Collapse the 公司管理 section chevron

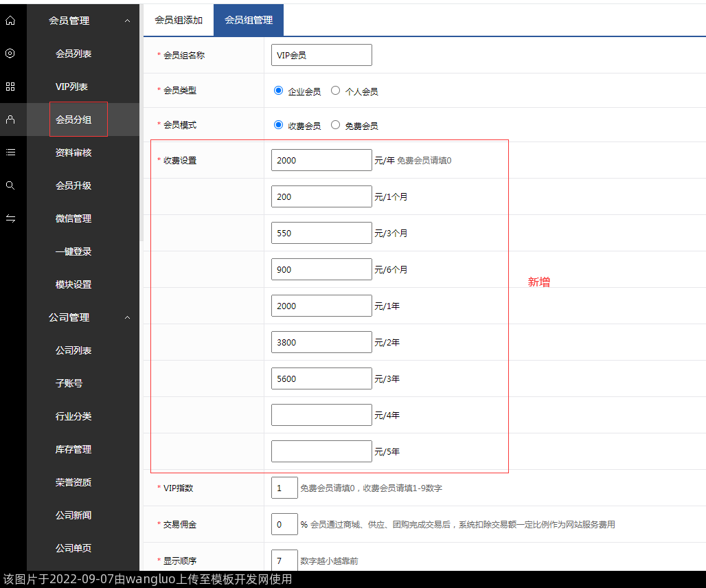click(x=127, y=317)
